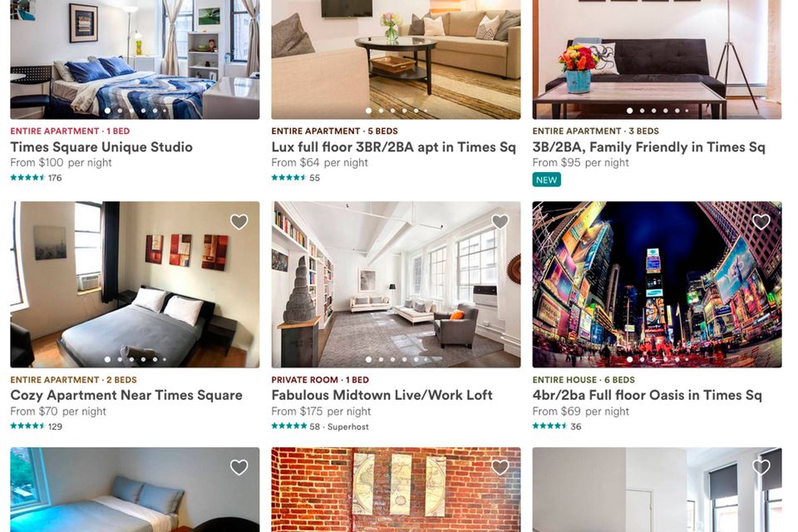This screenshot has width=798, height=532.
Task: Save the bottom-right white room listing
Action: (x=761, y=467)
